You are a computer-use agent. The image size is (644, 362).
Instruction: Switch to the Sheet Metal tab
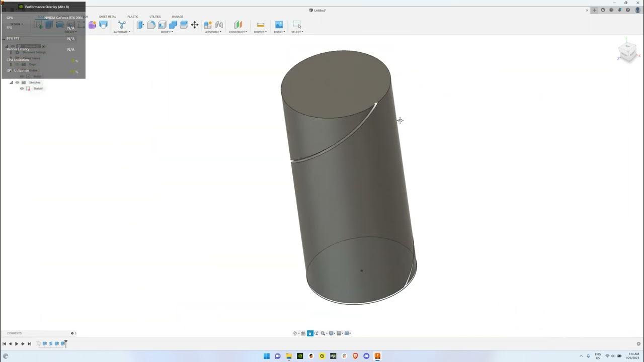tap(107, 17)
